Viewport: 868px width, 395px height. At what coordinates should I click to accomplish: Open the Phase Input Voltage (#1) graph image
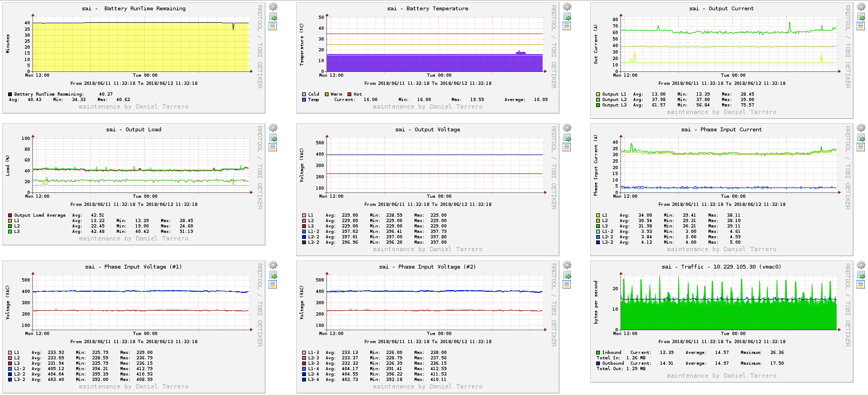133,327
